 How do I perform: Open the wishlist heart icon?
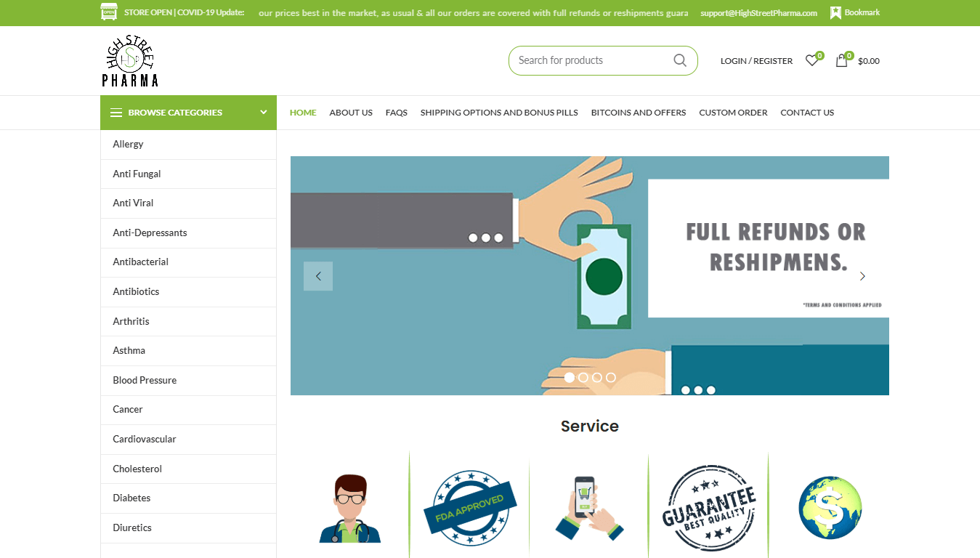tap(811, 61)
